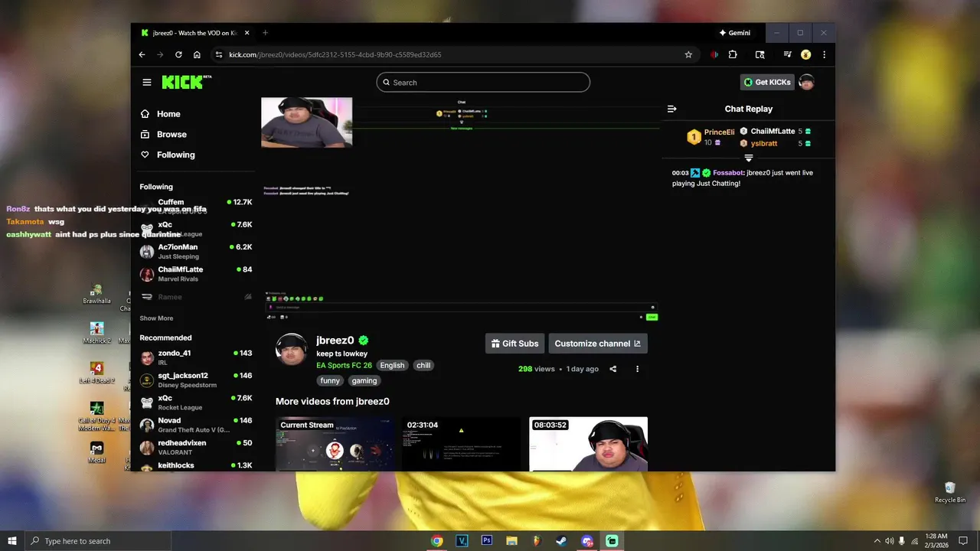This screenshot has width=980, height=551.
Task: Open the video more-options three-dot menu
Action: click(x=637, y=369)
